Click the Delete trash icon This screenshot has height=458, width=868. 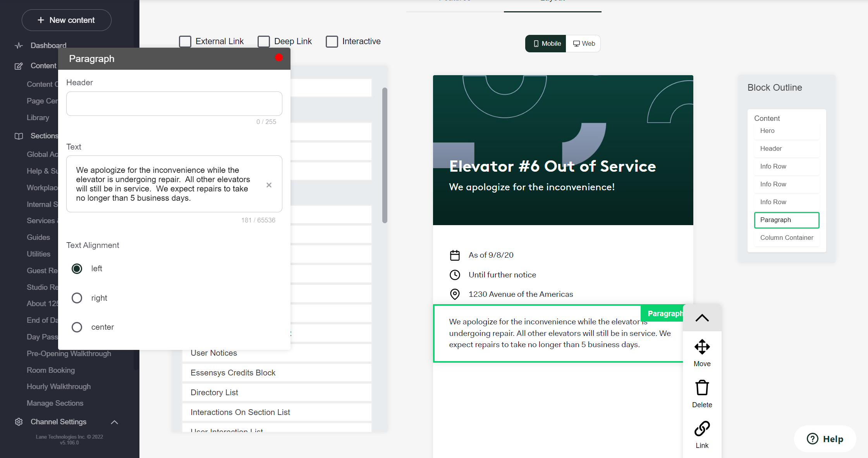pos(702,387)
